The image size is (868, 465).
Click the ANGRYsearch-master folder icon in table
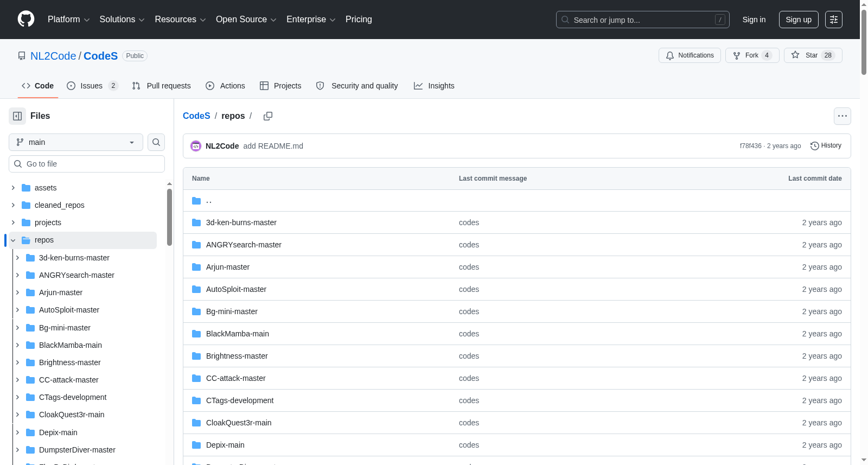pyautogui.click(x=196, y=245)
